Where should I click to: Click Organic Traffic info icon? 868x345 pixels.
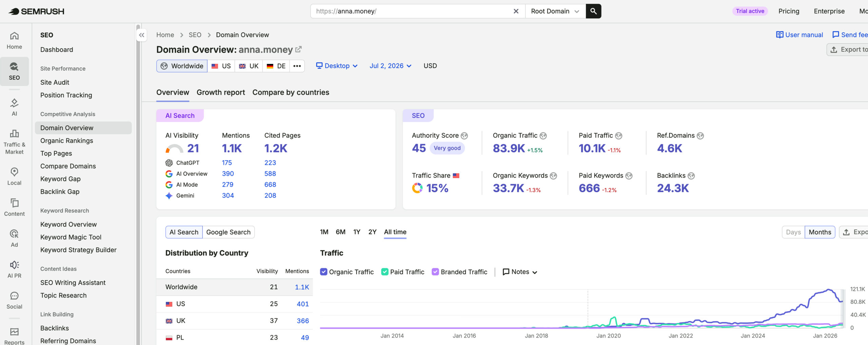(x=543, y=136)
